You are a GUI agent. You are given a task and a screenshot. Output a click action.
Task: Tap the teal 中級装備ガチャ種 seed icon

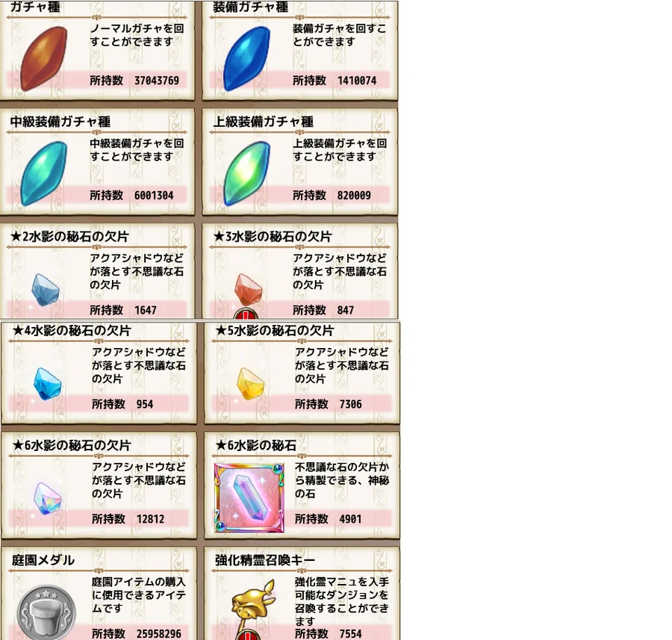coord(44,173)
